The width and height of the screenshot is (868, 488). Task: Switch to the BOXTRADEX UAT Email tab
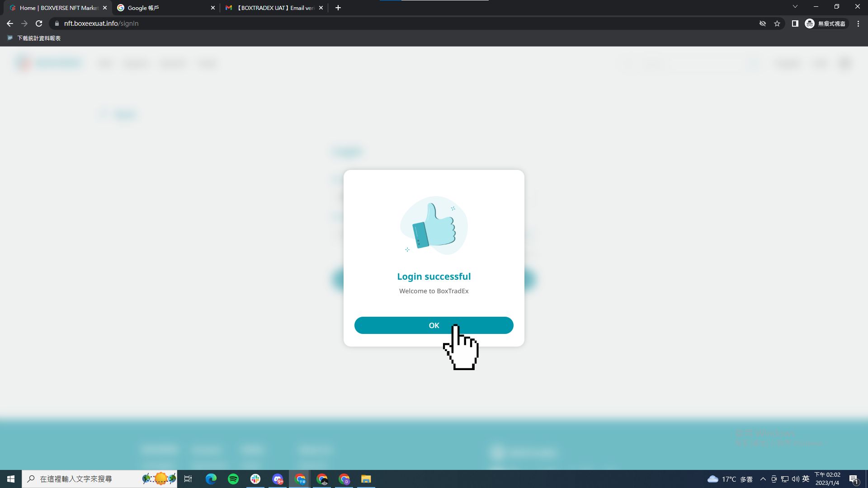pyautogui.click(x=274, y=8)
